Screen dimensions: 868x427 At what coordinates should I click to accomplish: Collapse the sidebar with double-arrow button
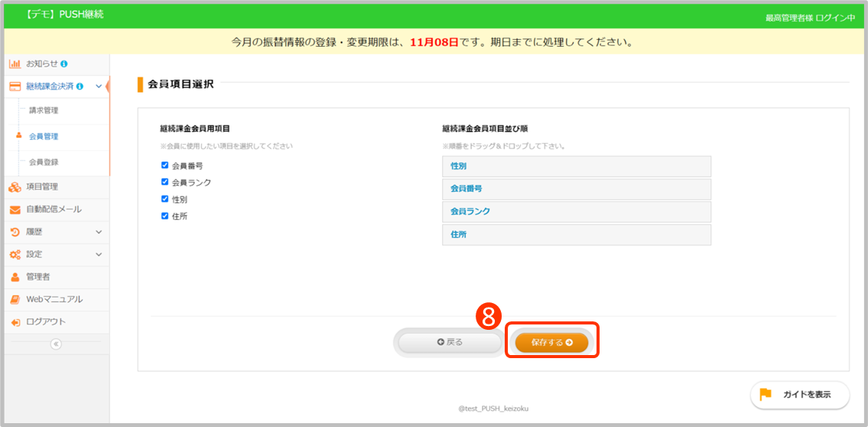point(55,344)
